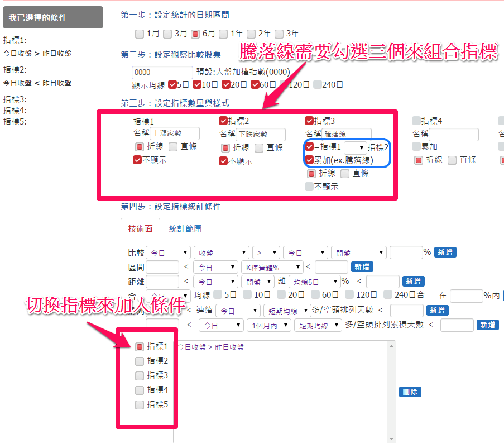Open the 均線5日 dropdown in 距離 row
The image size is (504, 443).
(314, 282)
